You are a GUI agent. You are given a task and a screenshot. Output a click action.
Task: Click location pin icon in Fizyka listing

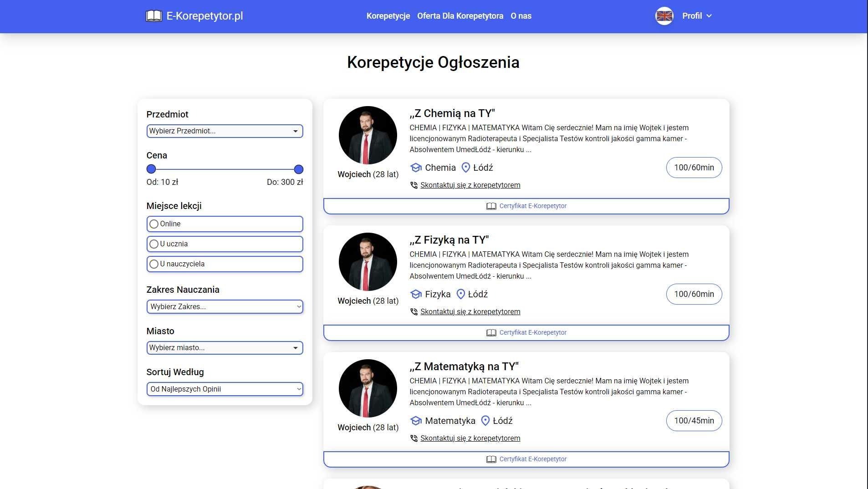(460, 294)
